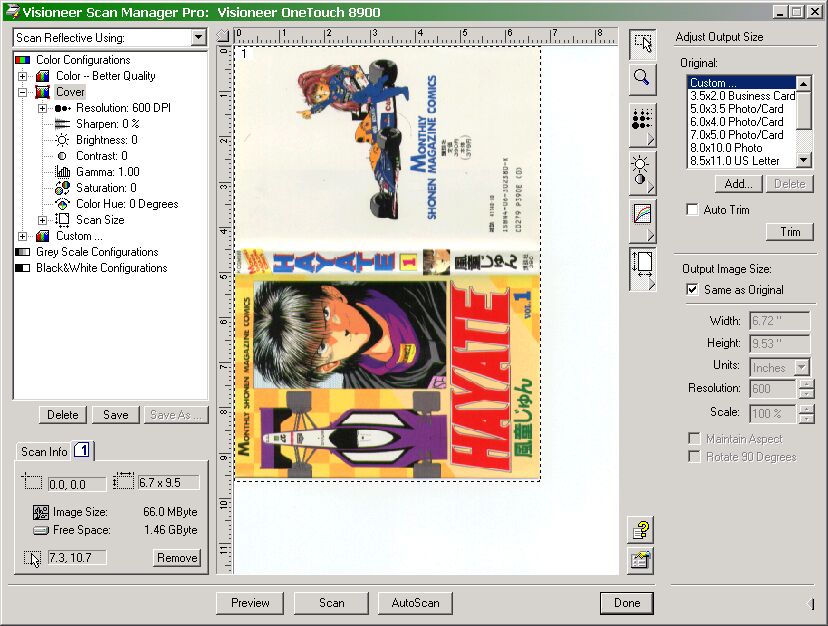Viewport: 828px width, 626px height.
Task: Open the scan size adjustment panel
Action: 642,268
